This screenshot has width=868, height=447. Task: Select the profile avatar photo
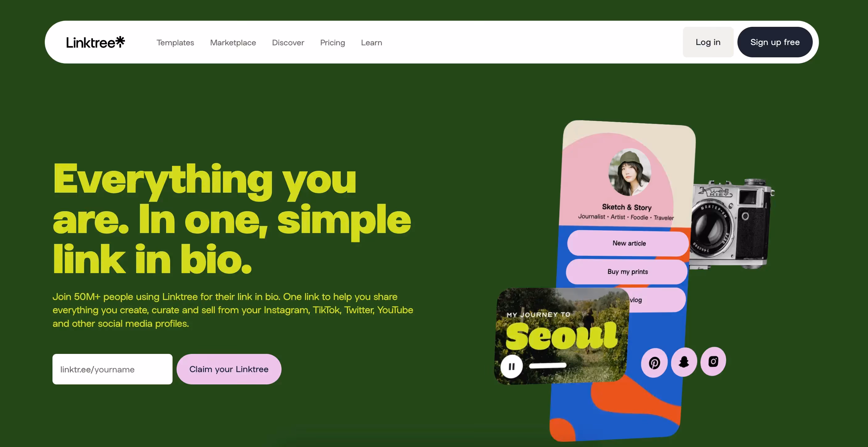[629, 172]
